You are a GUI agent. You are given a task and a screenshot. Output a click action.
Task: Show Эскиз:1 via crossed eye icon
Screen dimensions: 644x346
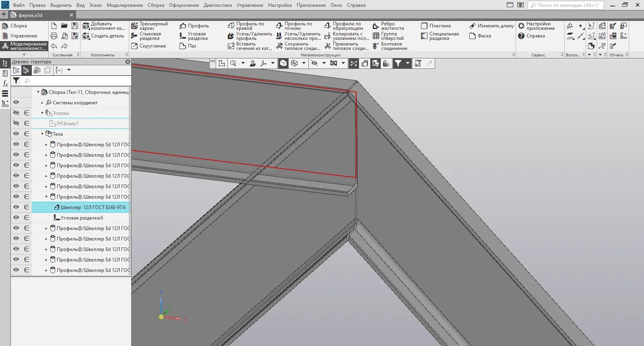16,123
